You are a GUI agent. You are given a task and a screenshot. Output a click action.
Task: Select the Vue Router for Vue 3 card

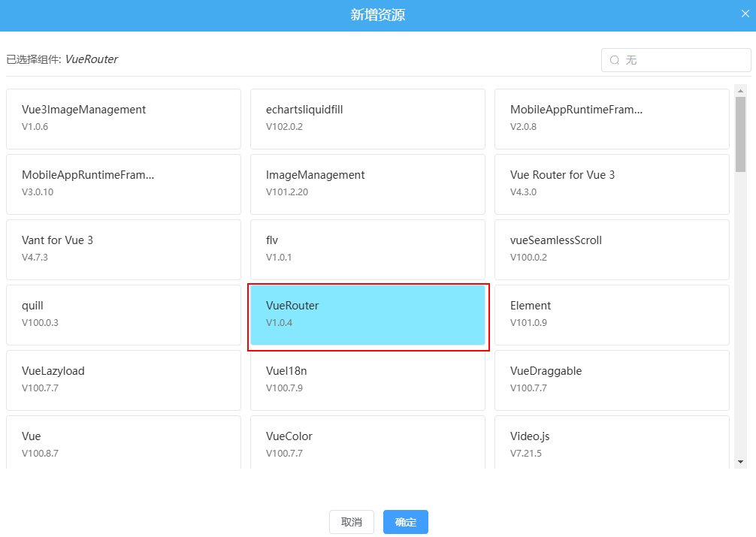[x=612, y=185]
